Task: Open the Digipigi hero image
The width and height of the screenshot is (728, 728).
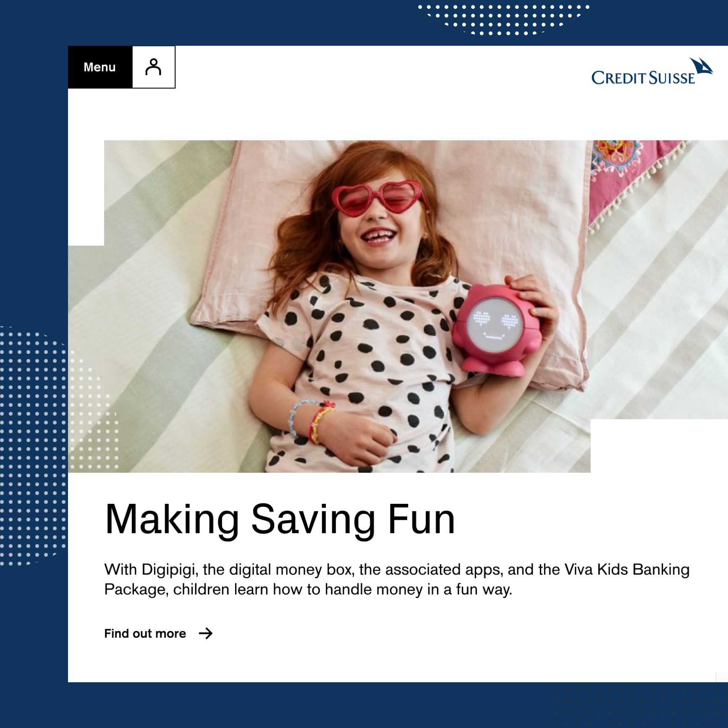Action: click(398, 306)
